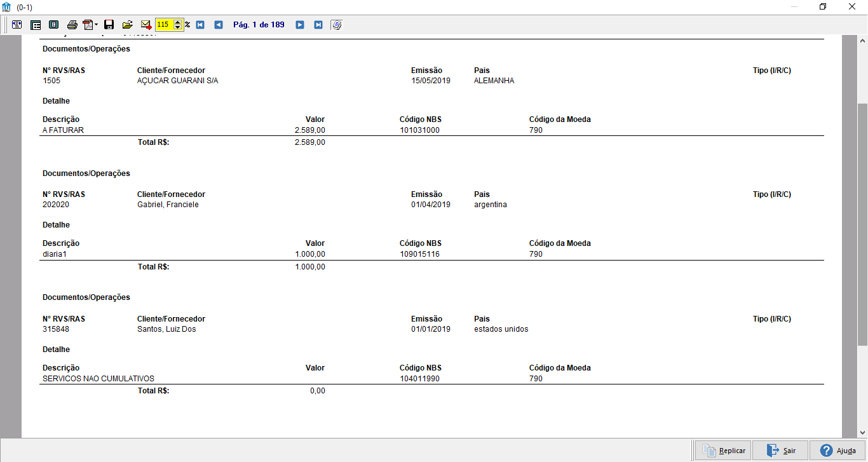This screenshot has width=868, height=462.
Task: Click total value 0,00
Action: click(318, 391)
